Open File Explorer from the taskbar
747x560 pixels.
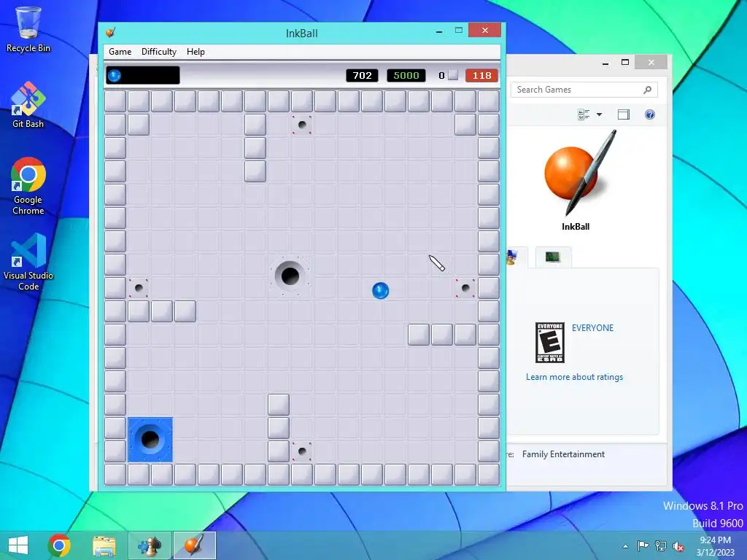104,545
